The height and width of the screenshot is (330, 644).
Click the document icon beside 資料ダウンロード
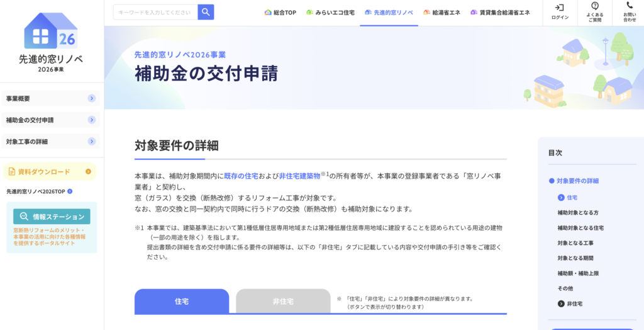tap(11, 171)
